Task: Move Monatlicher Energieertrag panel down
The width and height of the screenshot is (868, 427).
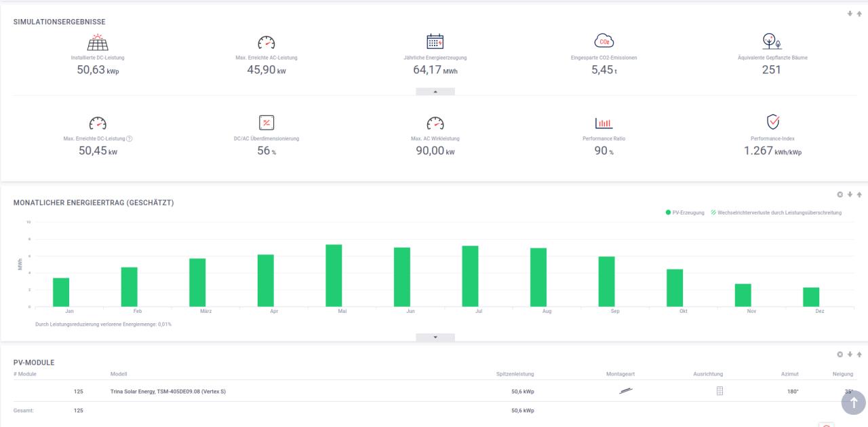Action: tap(850, 195)
